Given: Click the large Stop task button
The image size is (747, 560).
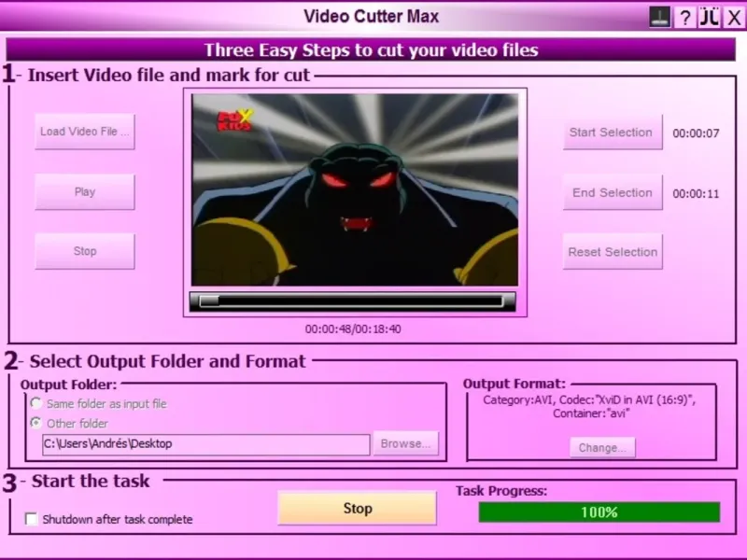Looking at the screenshot, I should [x=357, y=509].
